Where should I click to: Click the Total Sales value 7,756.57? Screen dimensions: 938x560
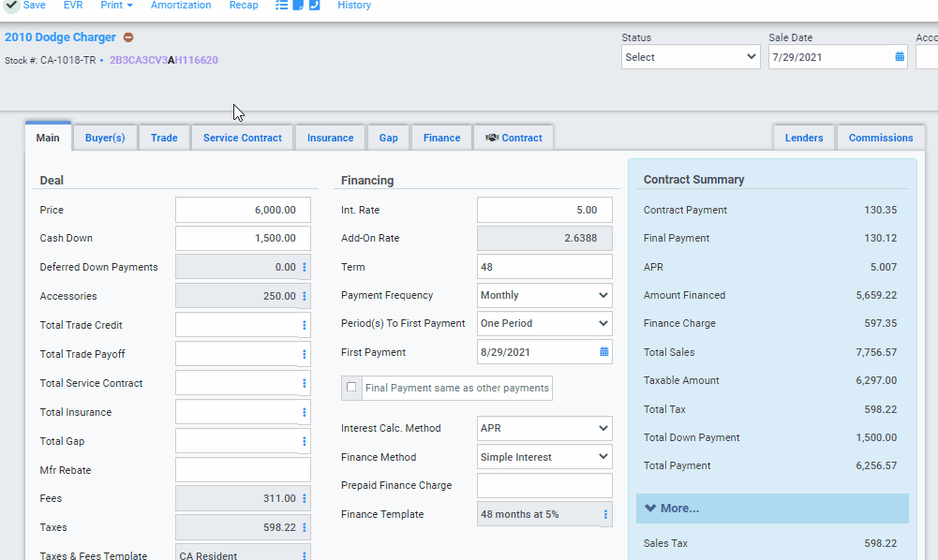(x=876, y=352)
